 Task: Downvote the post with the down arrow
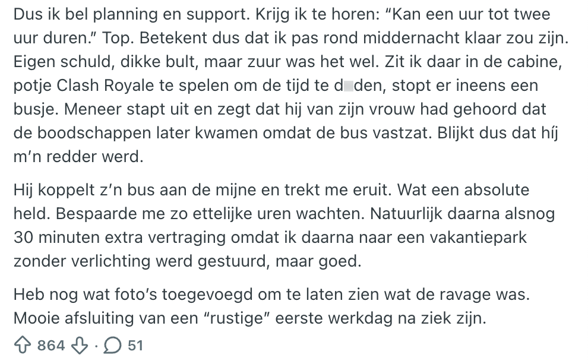pyautogui.click(x=79, y=345)
